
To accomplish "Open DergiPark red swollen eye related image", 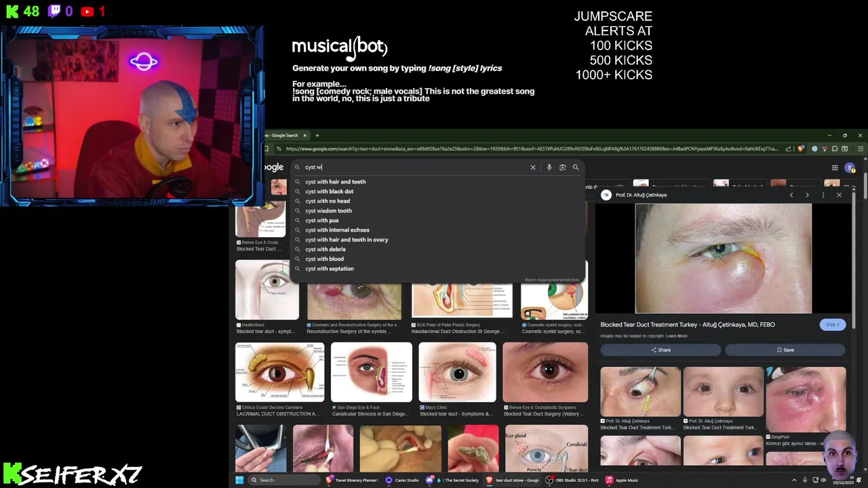I will pyautogui.click(x=806, y=400).
